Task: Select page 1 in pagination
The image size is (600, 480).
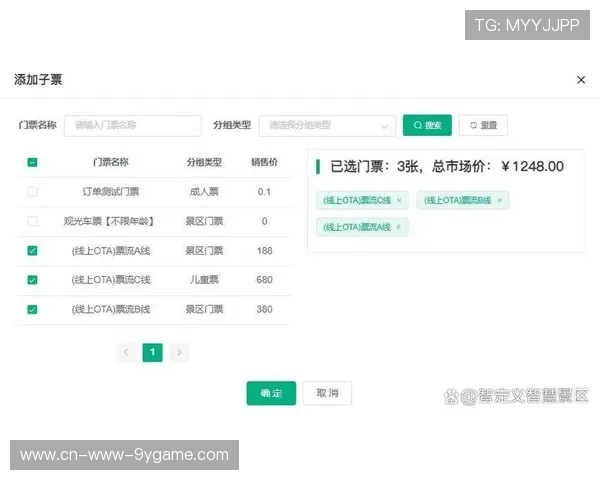Action: [152, 352]
